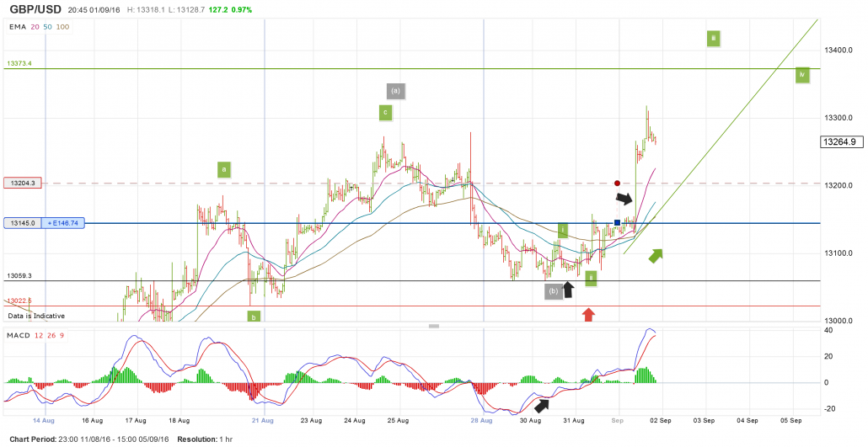Select the green wave label iii
This screenshot has width=868, height=447.
713,38
